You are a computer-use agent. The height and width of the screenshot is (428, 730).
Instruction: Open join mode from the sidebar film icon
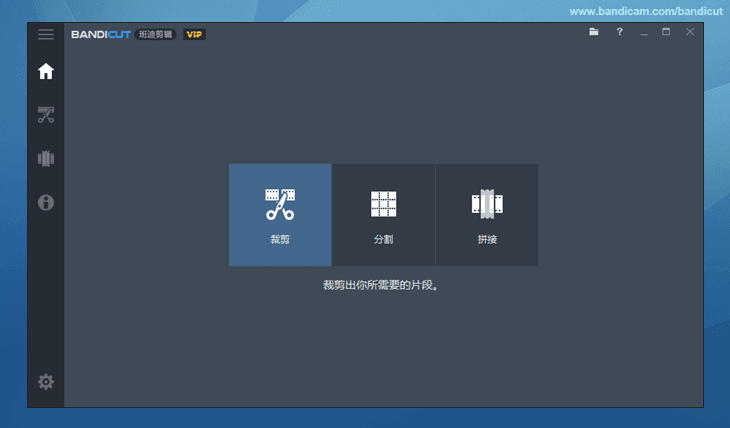point(46,158)
